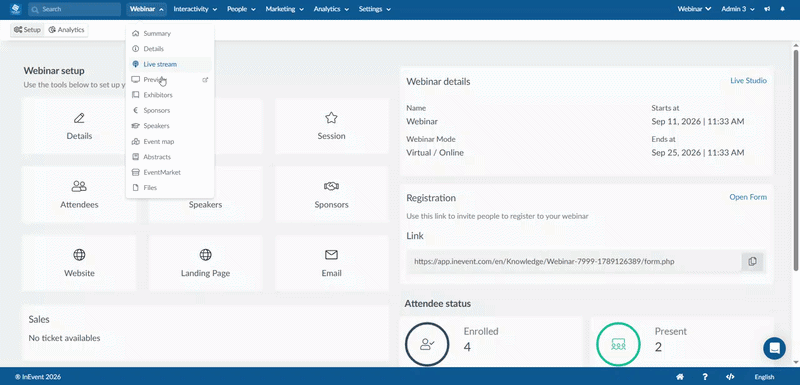Select Abstracts menu item
The height and width of the screenshot is (385, 800).
[x=170, y=157]
